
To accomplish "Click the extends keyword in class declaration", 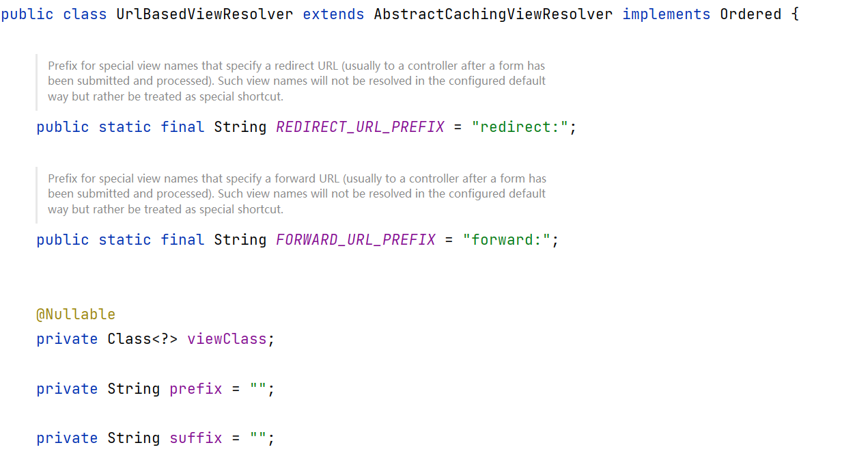I will tap(333, 14).
